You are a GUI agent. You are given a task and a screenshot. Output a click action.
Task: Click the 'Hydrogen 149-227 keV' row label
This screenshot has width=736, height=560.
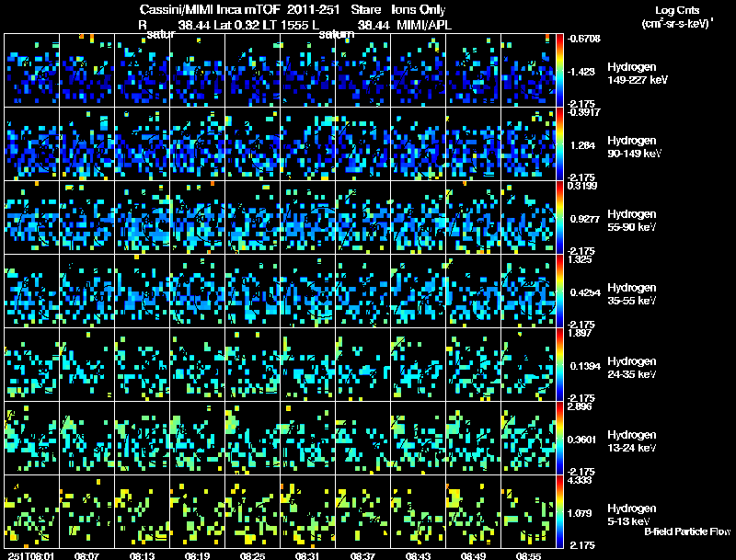point(638,74)
